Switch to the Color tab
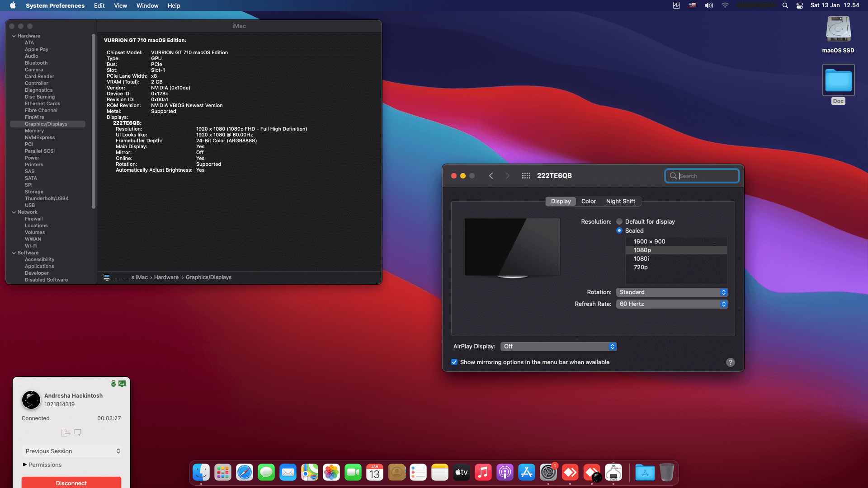The image size is (868, 488). 588,201
